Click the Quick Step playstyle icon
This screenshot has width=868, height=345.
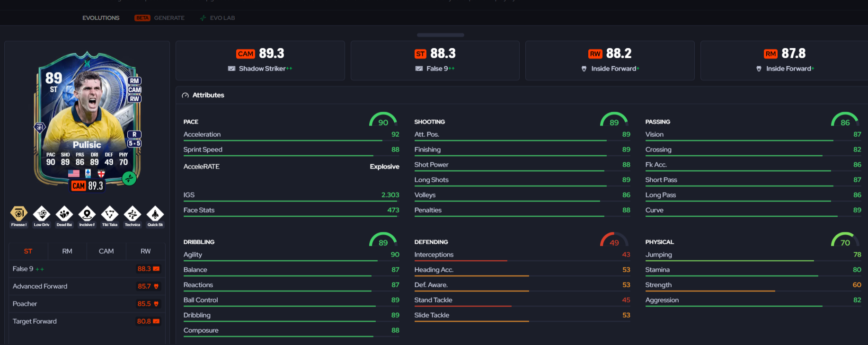pos(155,214)
